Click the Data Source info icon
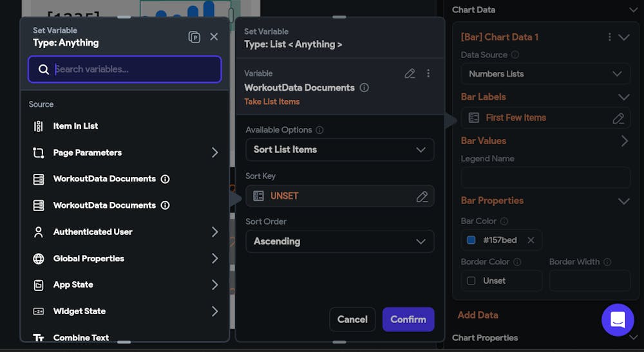 [515, 55]
